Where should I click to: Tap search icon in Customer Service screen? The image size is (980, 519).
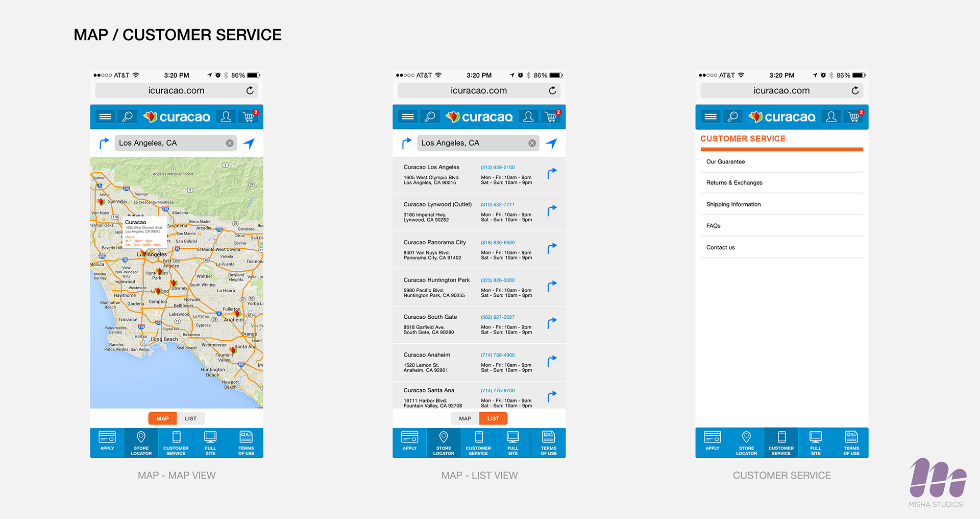(x=733, y=116)
